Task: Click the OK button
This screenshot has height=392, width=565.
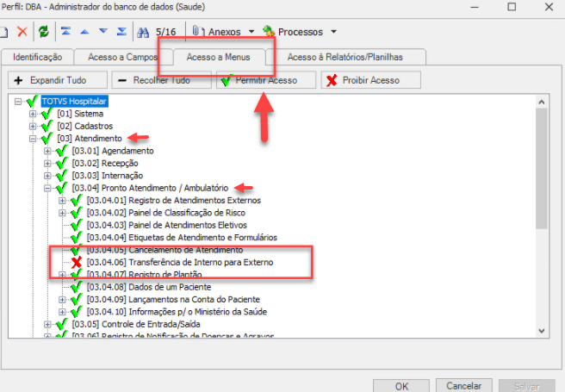Action: 401,386
